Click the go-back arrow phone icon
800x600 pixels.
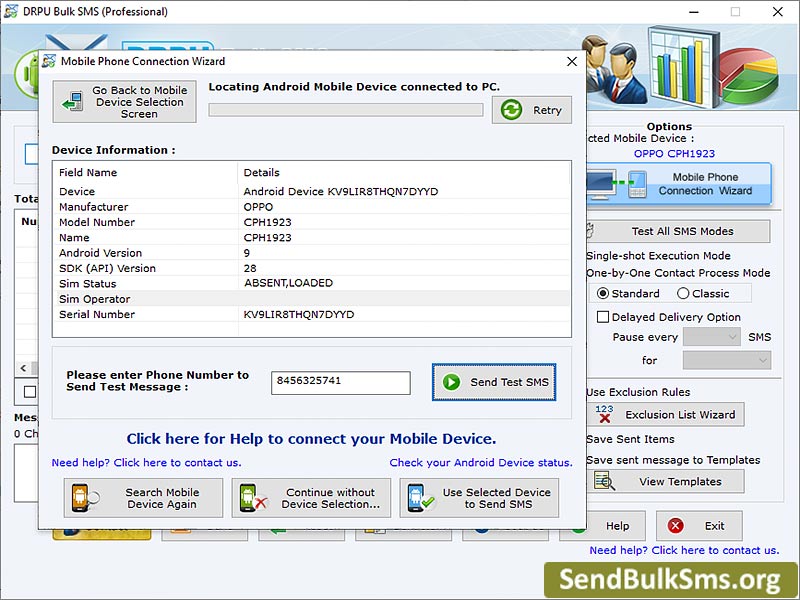(x=72, y=102)
